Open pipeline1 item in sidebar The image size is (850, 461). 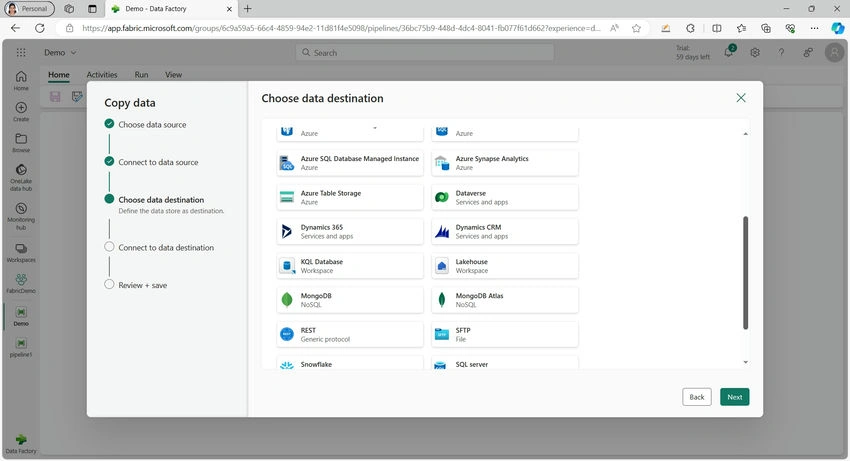point(21,348)
